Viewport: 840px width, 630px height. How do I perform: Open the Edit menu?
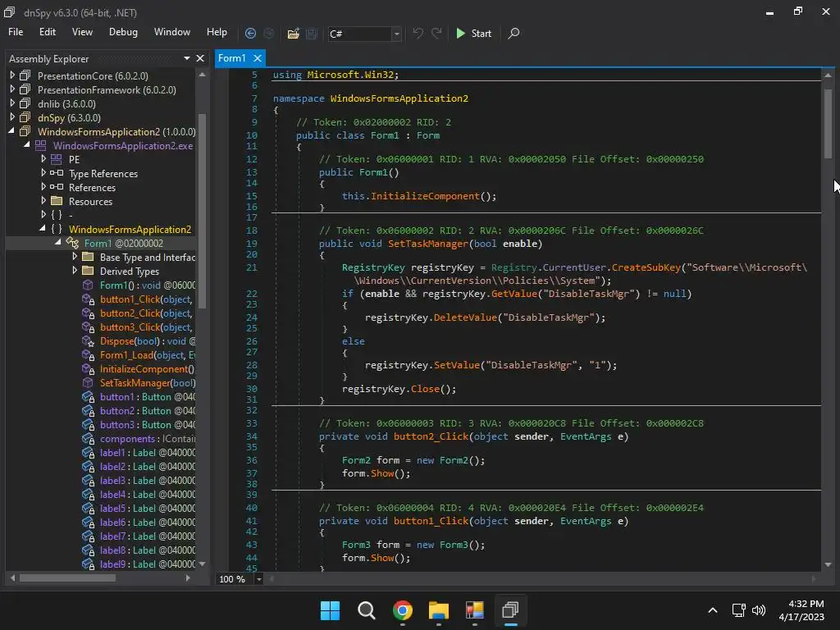(x=47, y=32)
